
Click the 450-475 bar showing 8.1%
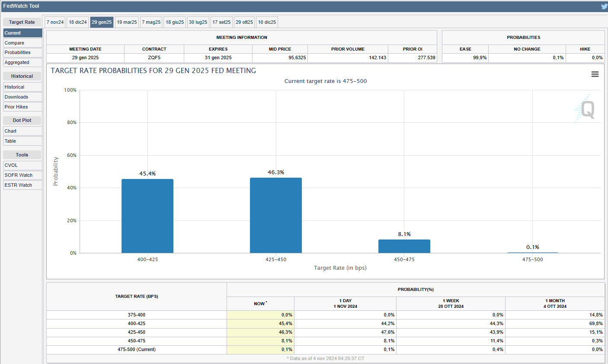point(404,246)
